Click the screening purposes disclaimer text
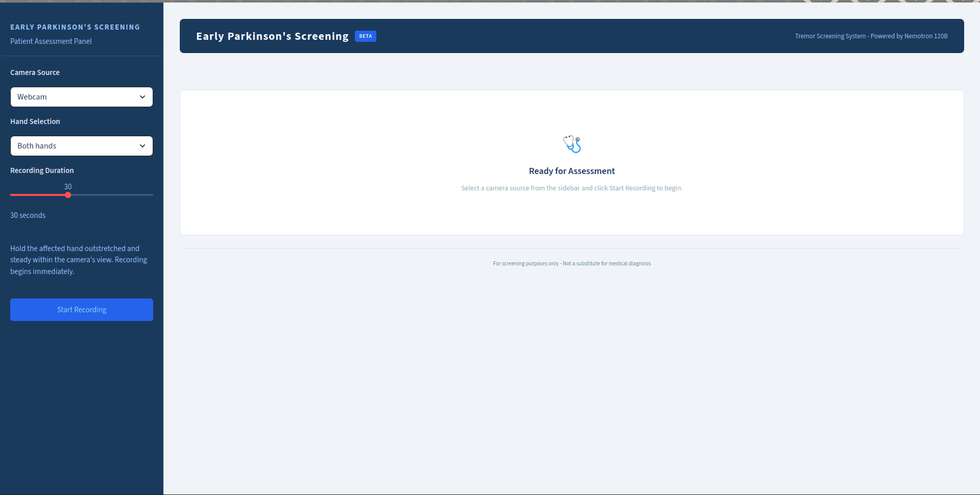Image resolution: width=980 pixels, height=495 pixels. [572, 264]
